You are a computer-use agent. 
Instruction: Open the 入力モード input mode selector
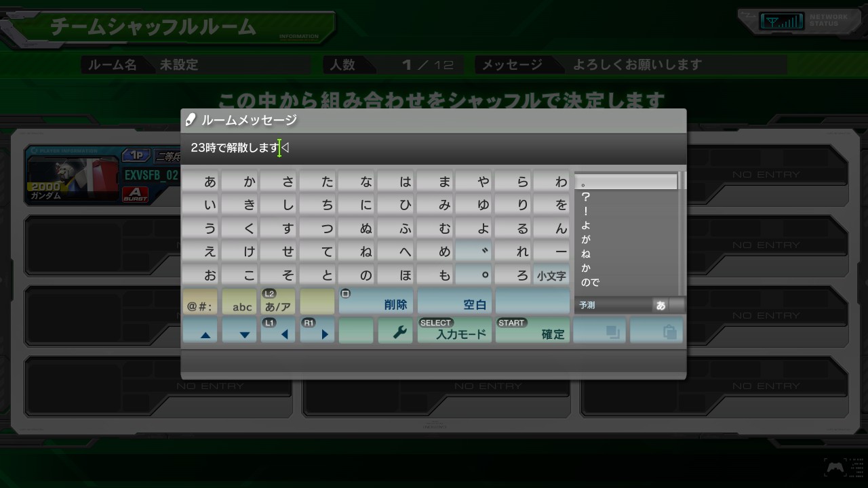pyautogui.click(x=454, y=331)
